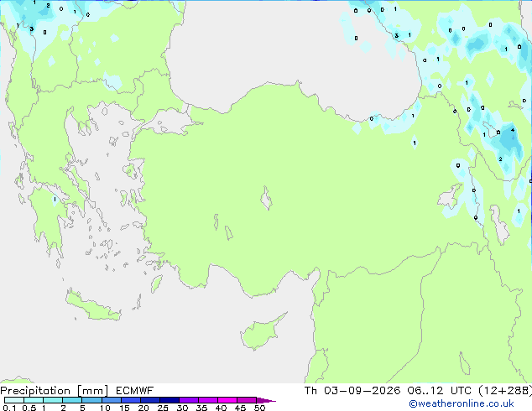Screen dimensions: 532x411
Task: Click the '0.1' legend value label
Action: pos(9,408)
